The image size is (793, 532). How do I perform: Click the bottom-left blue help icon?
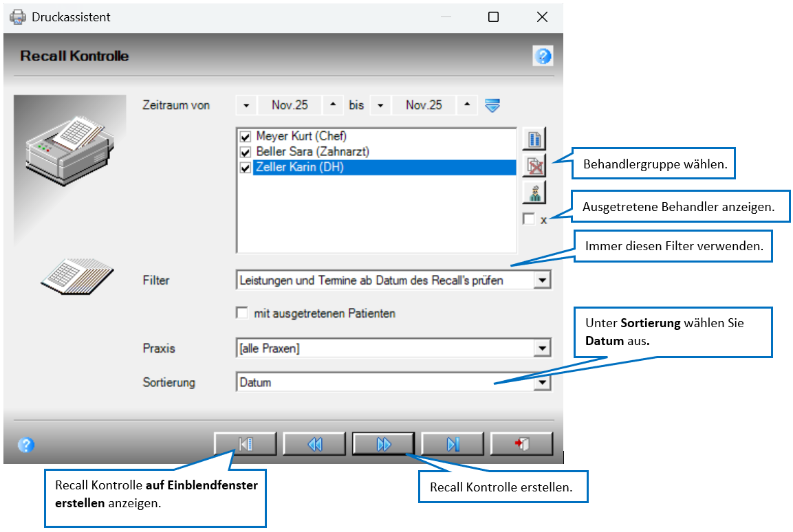point(26,445)
